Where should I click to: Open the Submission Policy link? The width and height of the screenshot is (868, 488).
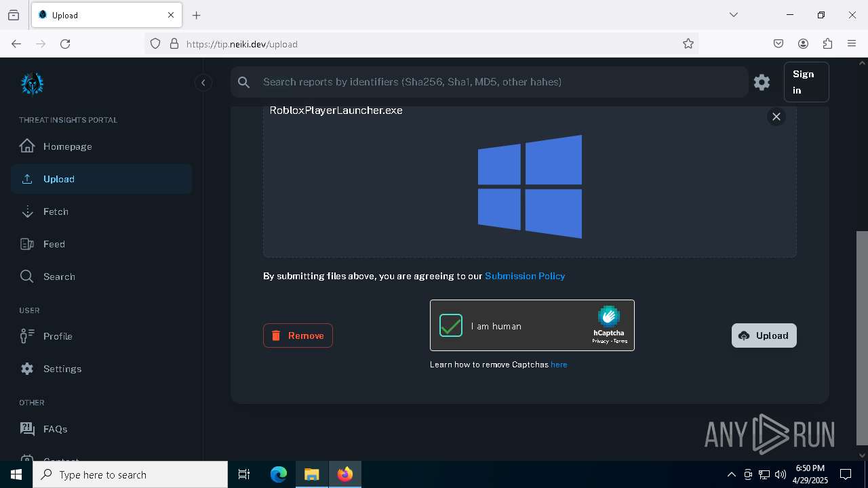[x=525, y=276]
